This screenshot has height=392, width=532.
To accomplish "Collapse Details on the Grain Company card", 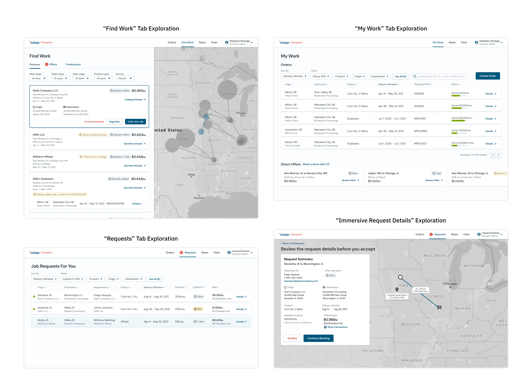I will coord(135,100).
